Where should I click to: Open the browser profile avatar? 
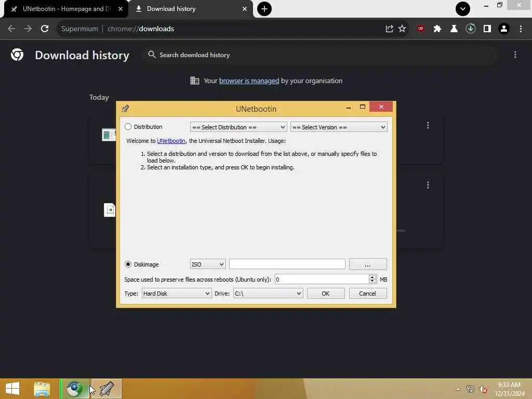[504, 29]
